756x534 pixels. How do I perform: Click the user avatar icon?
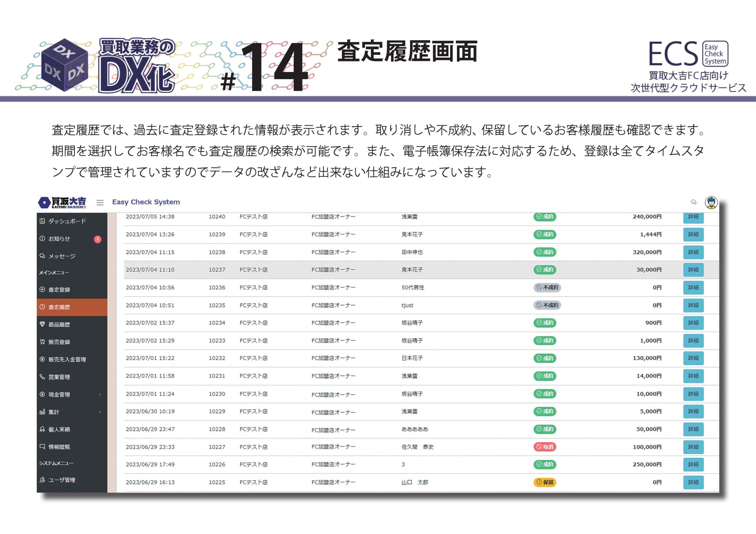pos(711,202)
